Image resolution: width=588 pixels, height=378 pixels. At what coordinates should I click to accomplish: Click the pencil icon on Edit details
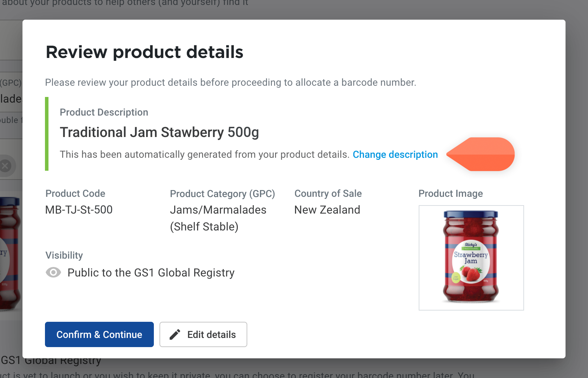tap(175, 334)
